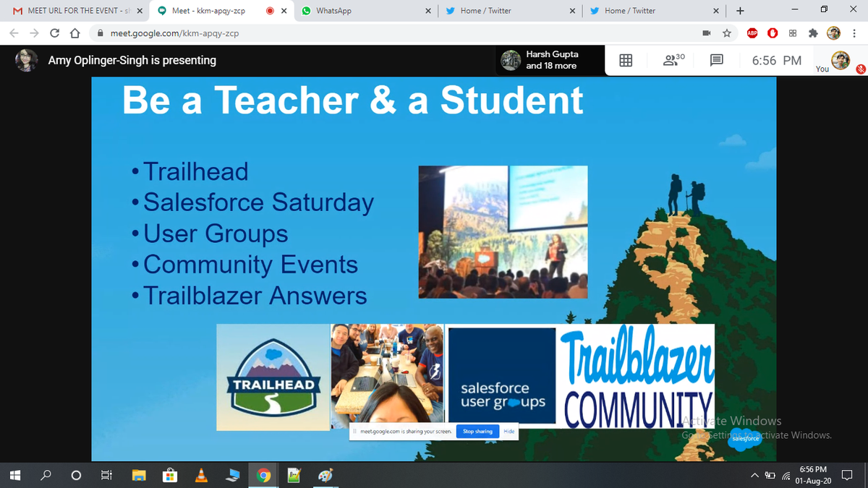Launch File Explorer from the taskbar

[x=138, y=475]
